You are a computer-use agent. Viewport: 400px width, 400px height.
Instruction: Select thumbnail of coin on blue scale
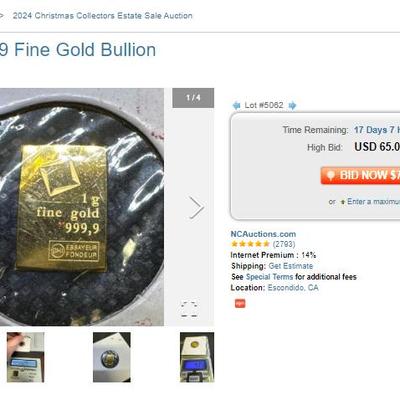coord(197,357)
